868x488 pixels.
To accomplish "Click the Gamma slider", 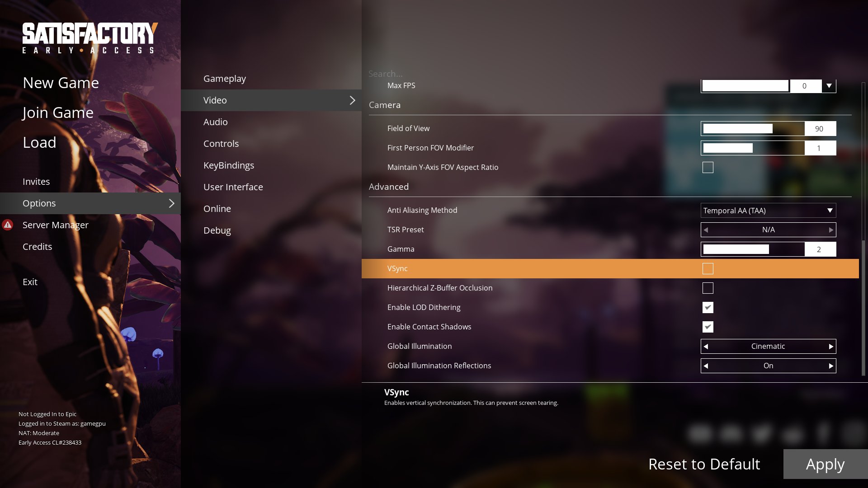I will [753, 249].
